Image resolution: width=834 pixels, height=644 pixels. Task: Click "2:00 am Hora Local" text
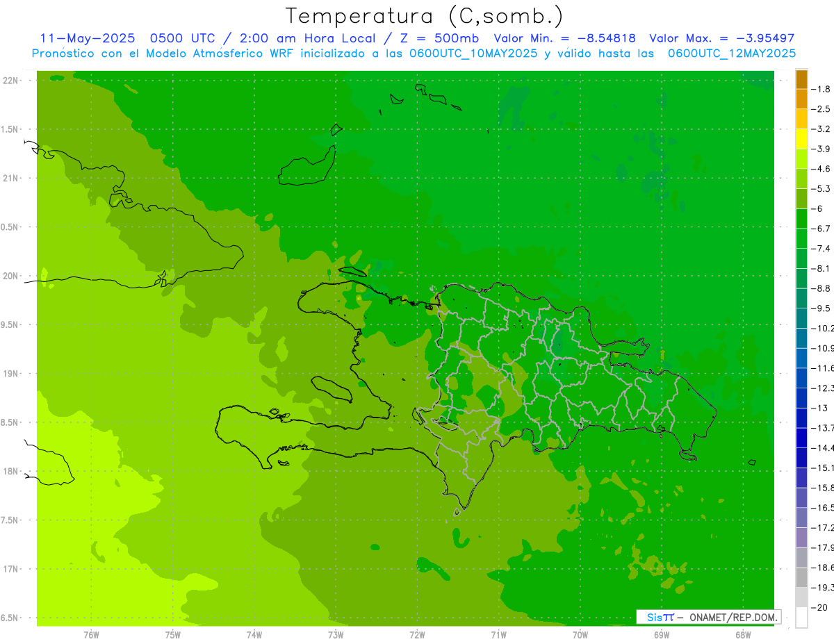307,38
